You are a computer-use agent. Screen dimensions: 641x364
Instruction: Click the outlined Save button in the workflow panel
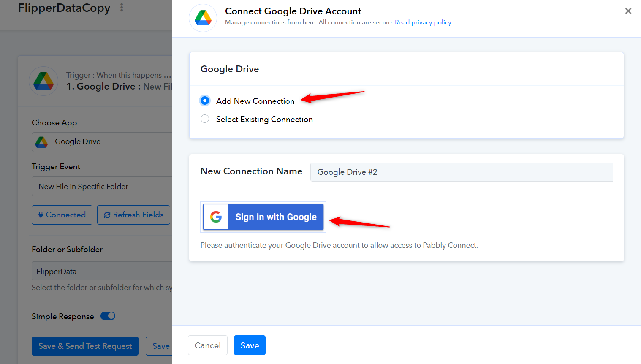point(159,346)
